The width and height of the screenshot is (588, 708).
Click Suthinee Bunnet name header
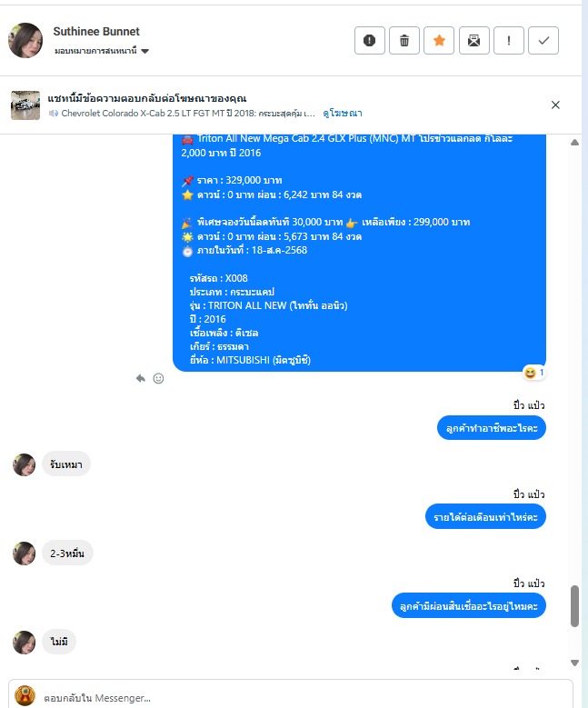(x=96, y=32)
